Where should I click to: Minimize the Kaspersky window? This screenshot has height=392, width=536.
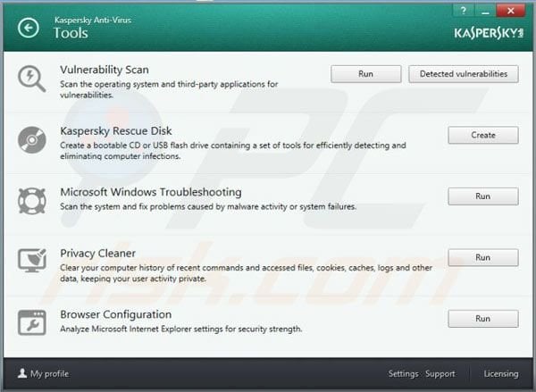pos(485,11)
